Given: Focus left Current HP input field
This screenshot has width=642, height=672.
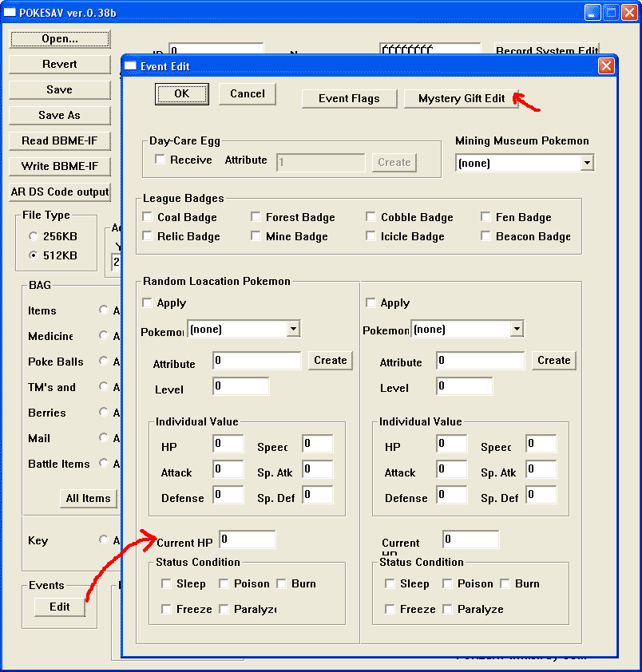Looking at the screenshot, I should pos(248,540).
